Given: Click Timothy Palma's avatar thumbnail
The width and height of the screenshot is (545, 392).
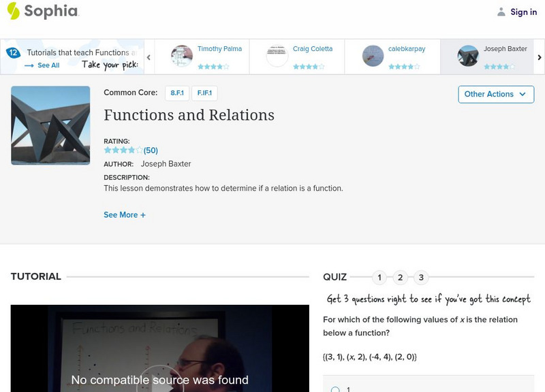Looking at the screenshot, I should tap(182, 56).
